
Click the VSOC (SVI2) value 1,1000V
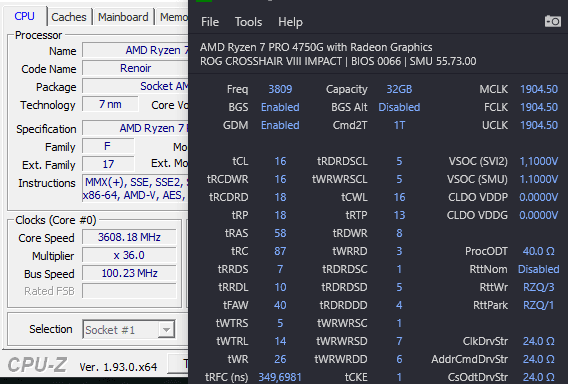[539, 161]
